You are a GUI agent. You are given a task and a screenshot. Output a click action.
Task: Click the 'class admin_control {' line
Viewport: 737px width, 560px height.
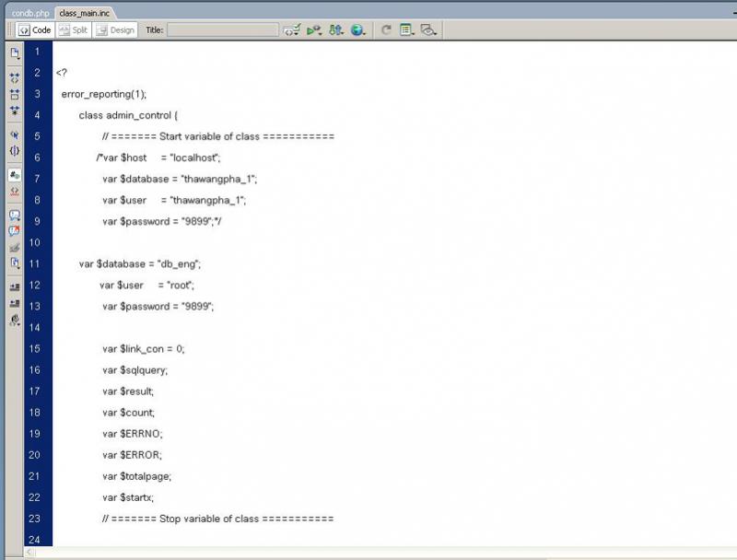pyautogui.click(x=128, y=115)
